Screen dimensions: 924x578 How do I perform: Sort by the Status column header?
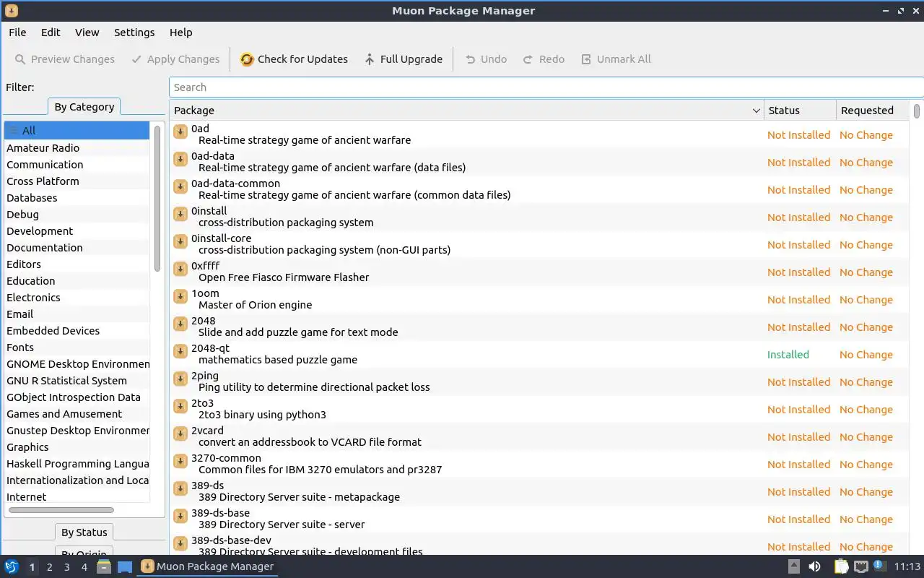(x=800, y=111)
